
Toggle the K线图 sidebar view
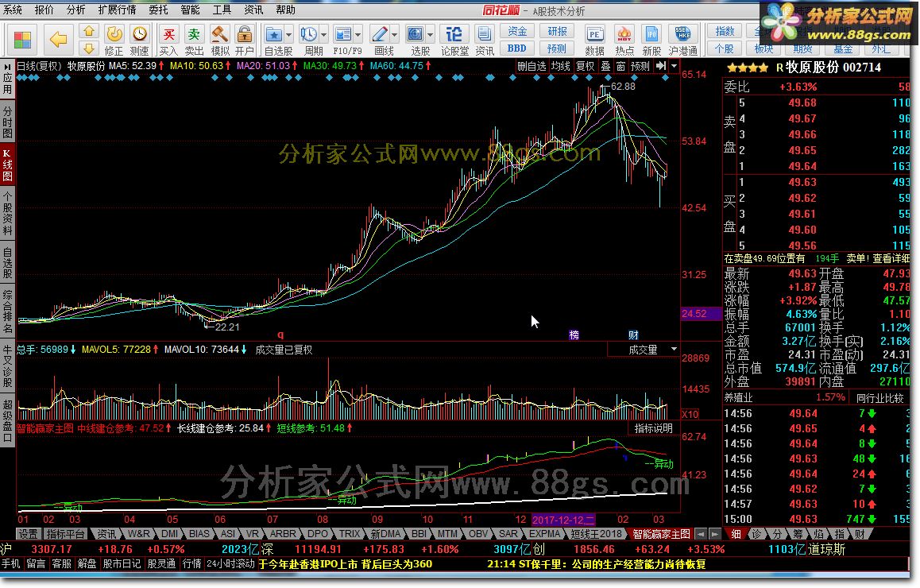8,164
